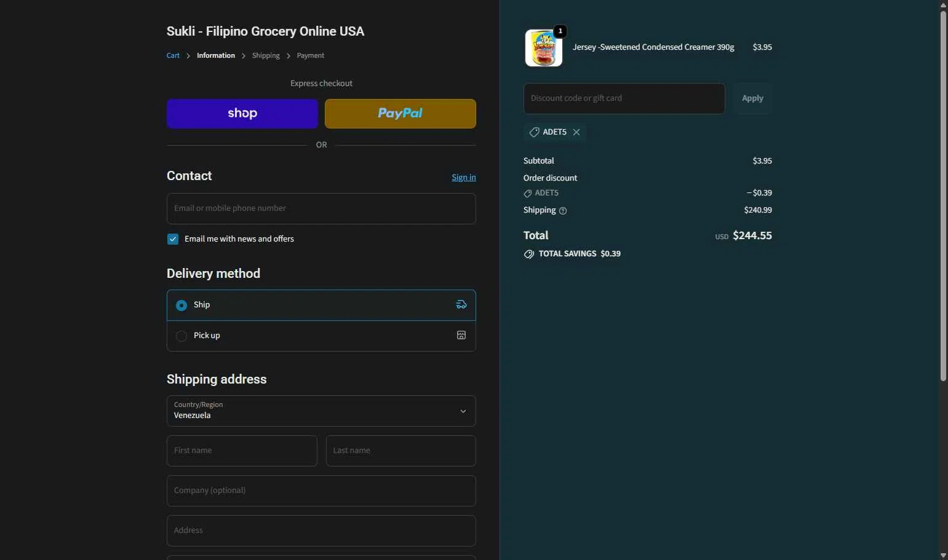The height and width of the screenshot is (560, 948).
Task: Click the Shipping breadcrumb step
Action: (266, 55)
